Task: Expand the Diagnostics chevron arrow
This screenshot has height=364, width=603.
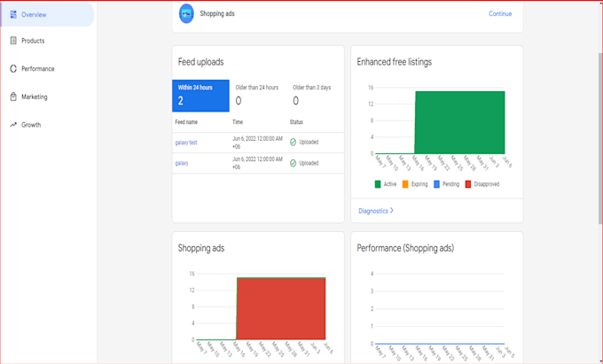Action: (x=391, y=211)
